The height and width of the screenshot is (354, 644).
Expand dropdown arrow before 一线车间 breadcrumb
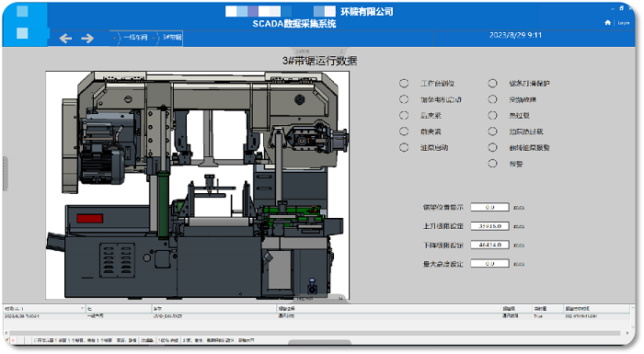click(115, 39)
